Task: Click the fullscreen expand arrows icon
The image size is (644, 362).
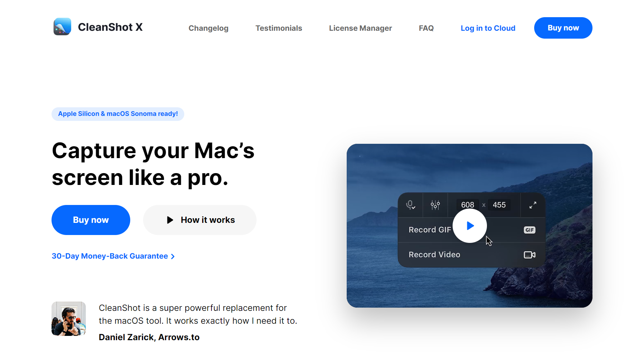Action: (533, 205)
